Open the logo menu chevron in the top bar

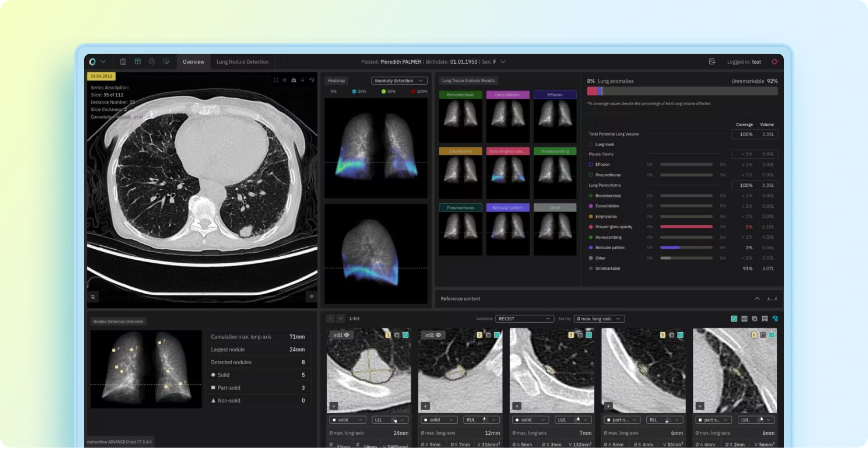[x=103, y=62]
